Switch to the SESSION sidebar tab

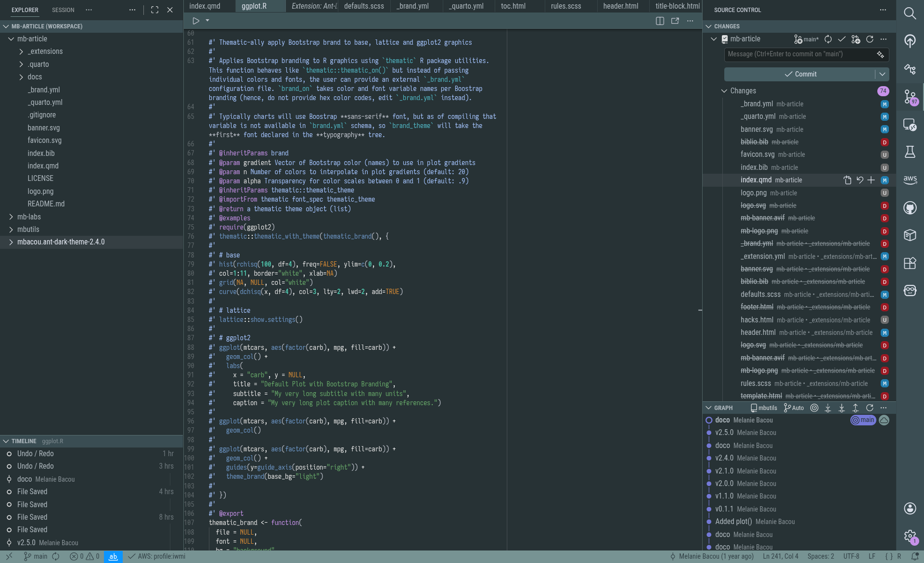pos(63,10)
